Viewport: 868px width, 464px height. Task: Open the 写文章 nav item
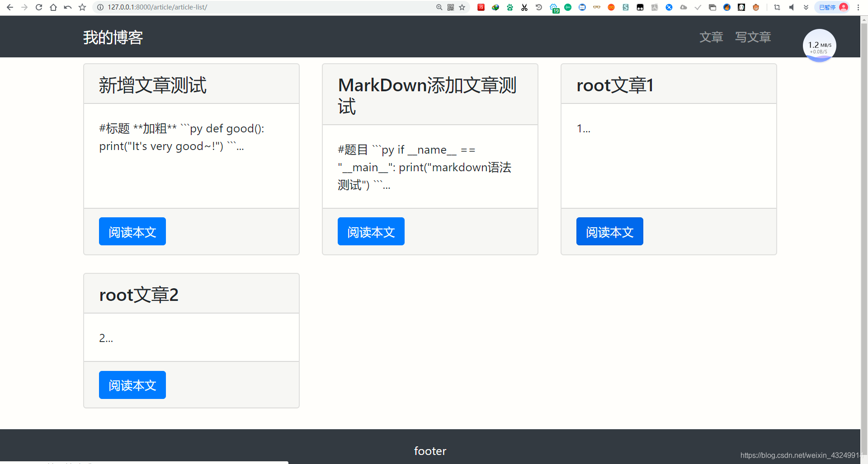tap(753, 37)
